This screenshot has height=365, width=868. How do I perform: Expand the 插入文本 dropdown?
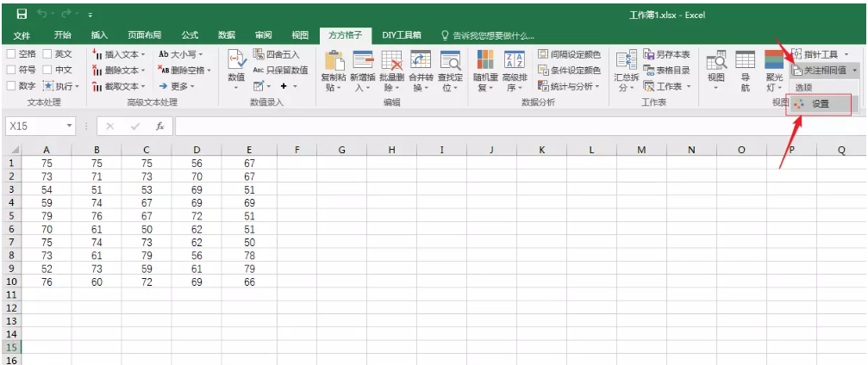119,54
